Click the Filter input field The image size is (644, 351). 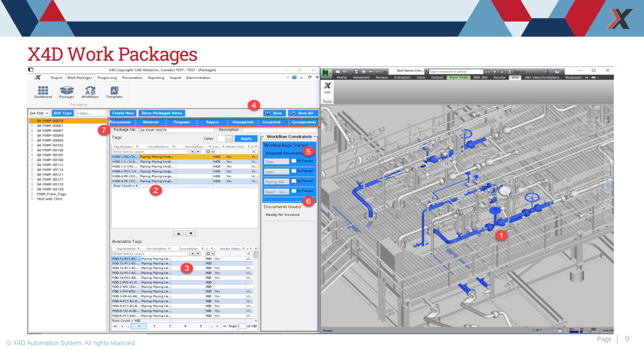[x=90, y=113]
